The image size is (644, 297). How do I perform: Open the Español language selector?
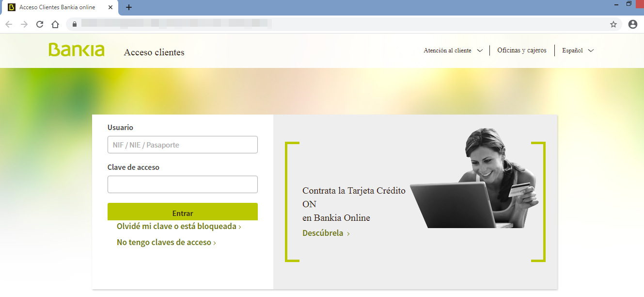tap(578, 50)
